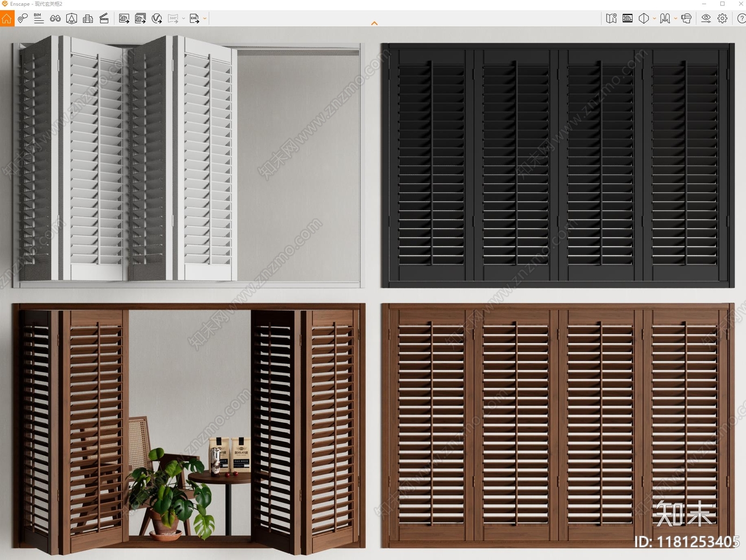
Task: Click the Batch Rendering icon
Action: [140, 19]
